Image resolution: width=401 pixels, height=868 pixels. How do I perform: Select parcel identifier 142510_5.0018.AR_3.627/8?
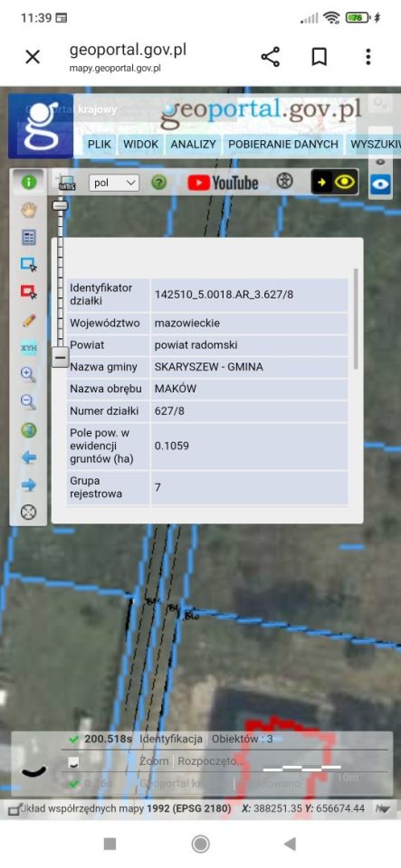(x=224, y=295)
